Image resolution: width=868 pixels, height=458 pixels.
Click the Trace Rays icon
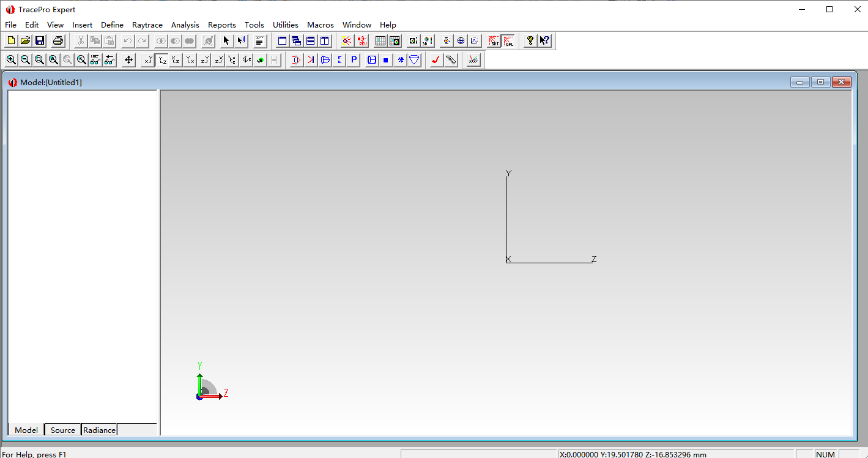[347, 41]
